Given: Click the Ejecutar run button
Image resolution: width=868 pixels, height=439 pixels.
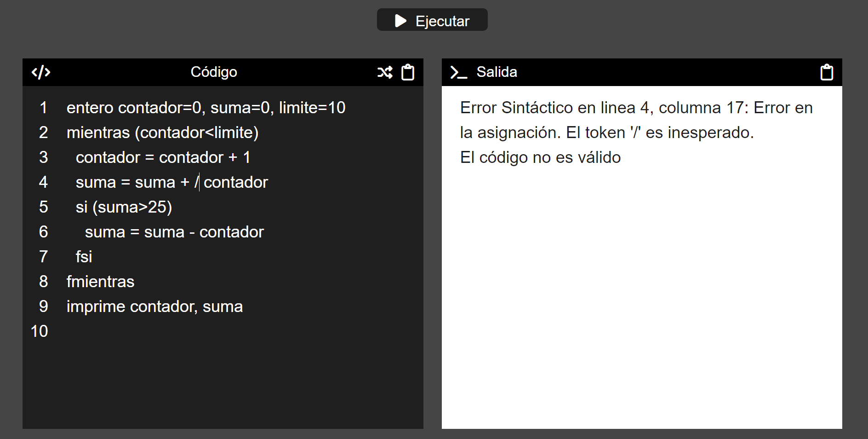Looking at the screenshot, I should point(432,20).
